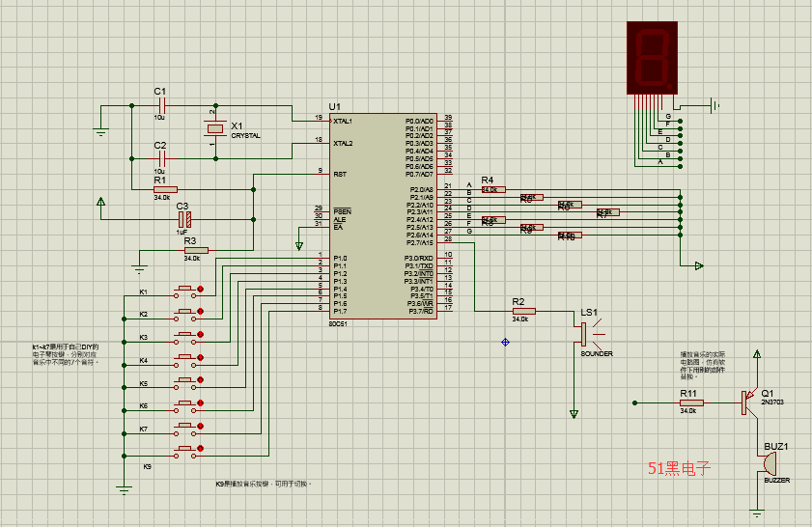
Task: Toggle the red latch dot on K4
Action: 201,357
